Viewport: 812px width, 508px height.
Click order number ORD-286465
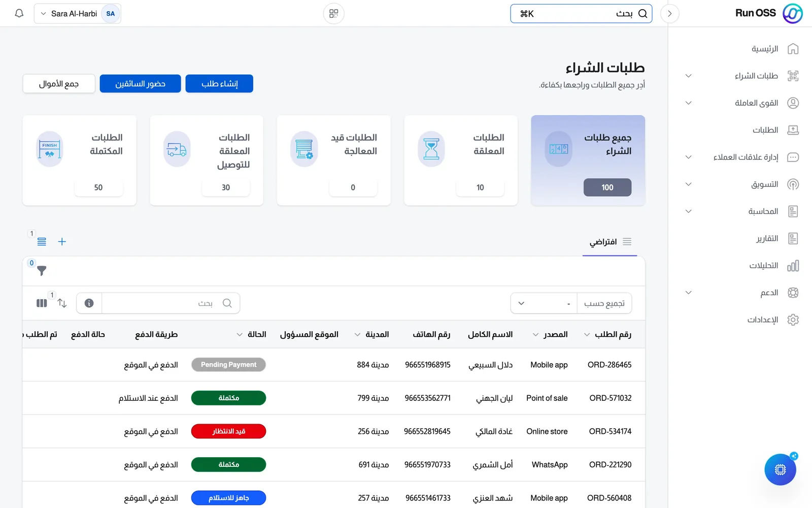(610, 365)
